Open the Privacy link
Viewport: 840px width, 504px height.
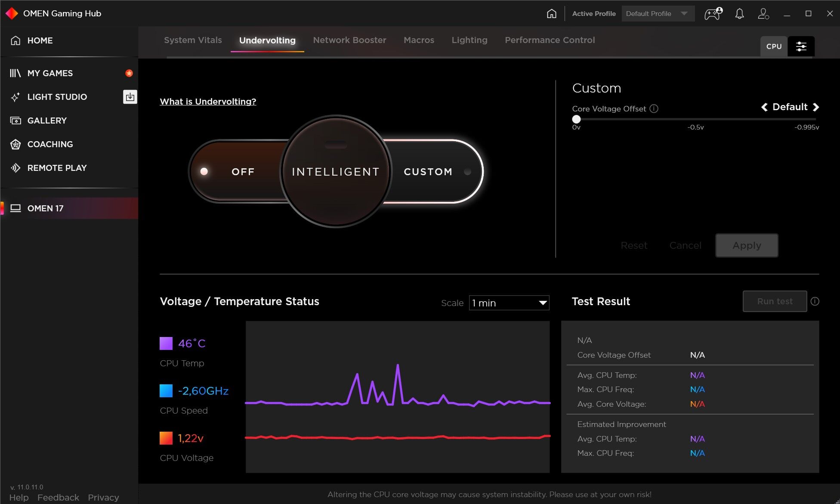pyautogui.click(x=103, y=498)
